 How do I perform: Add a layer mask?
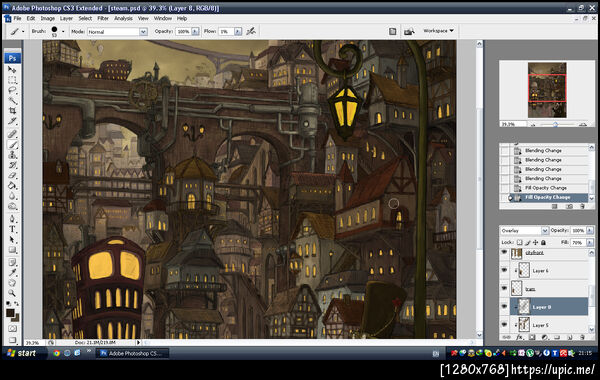click(532, 337)
